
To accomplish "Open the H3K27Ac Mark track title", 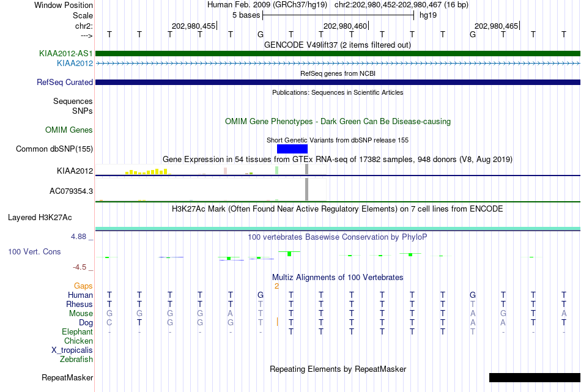I will [x=338, y=209].
